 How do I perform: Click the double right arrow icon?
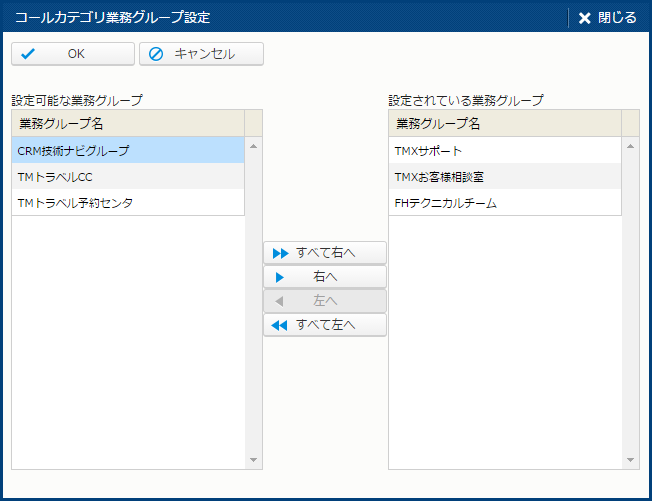pyautogui.click(x=280, y=253)
